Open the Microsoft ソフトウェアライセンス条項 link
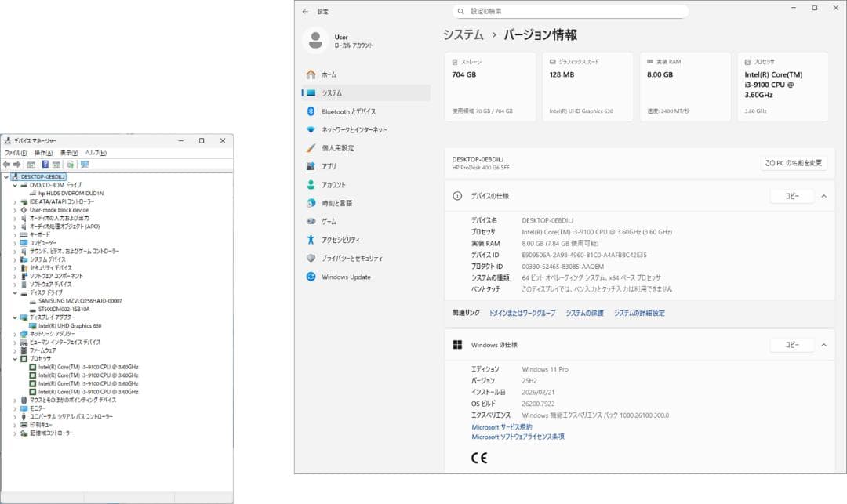The width and height of the screenshot is (847, 504). pyautogui.click(x=518, y=437)
